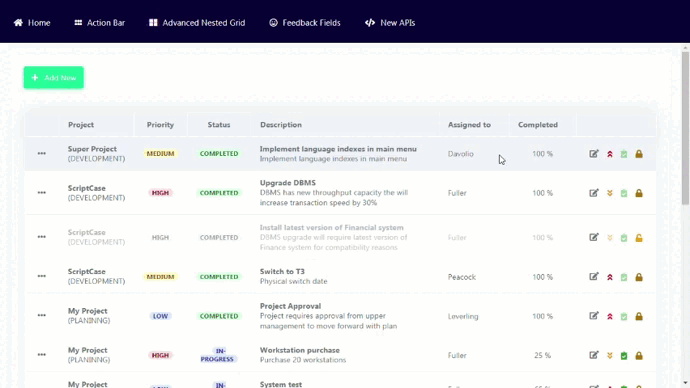Click the Description column header

coord(281,125)
